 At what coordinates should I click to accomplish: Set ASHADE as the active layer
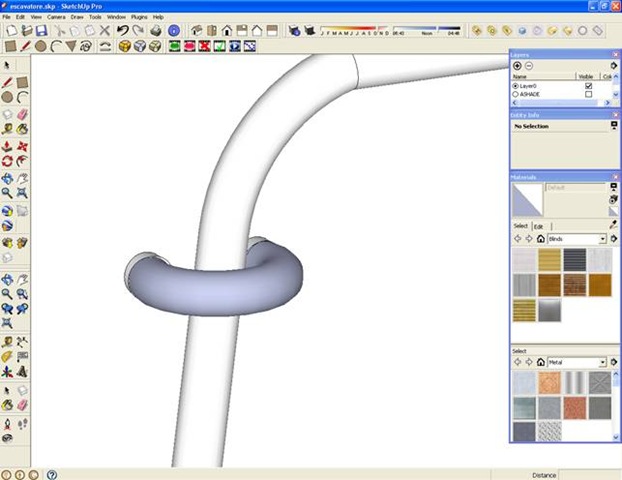click(x=516, y=95)
